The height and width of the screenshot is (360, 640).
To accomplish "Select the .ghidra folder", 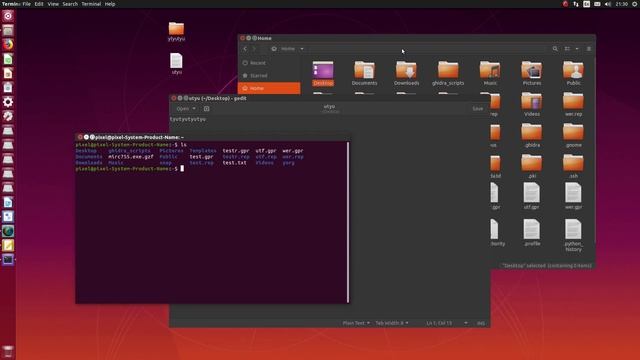I will pos(532,136).
